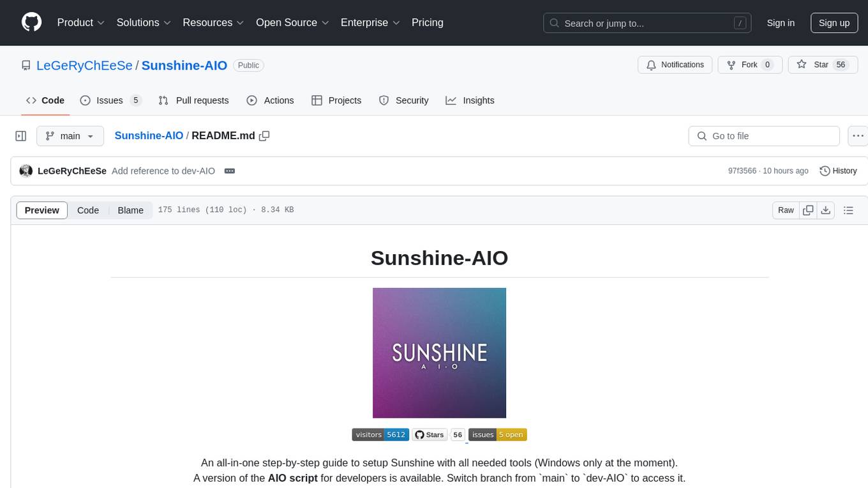868x488 pixels.
Task: Open the README outline list
Action: coord(848,210)
